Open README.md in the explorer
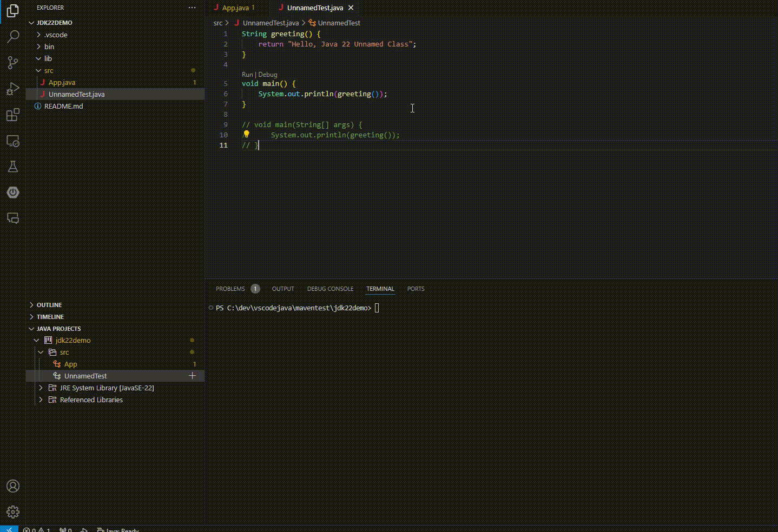Image resolution: width=778 pixels, height=532 pixels. pos(63,106)
